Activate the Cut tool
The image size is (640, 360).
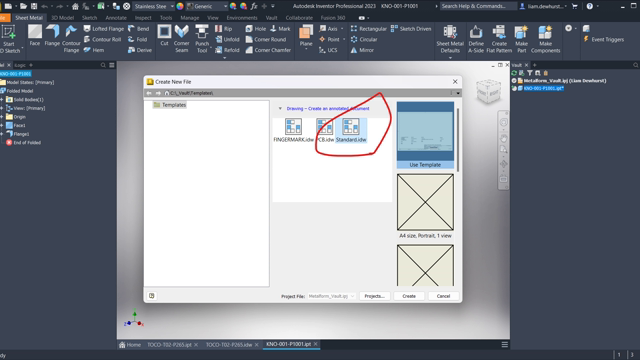[164, 36]
